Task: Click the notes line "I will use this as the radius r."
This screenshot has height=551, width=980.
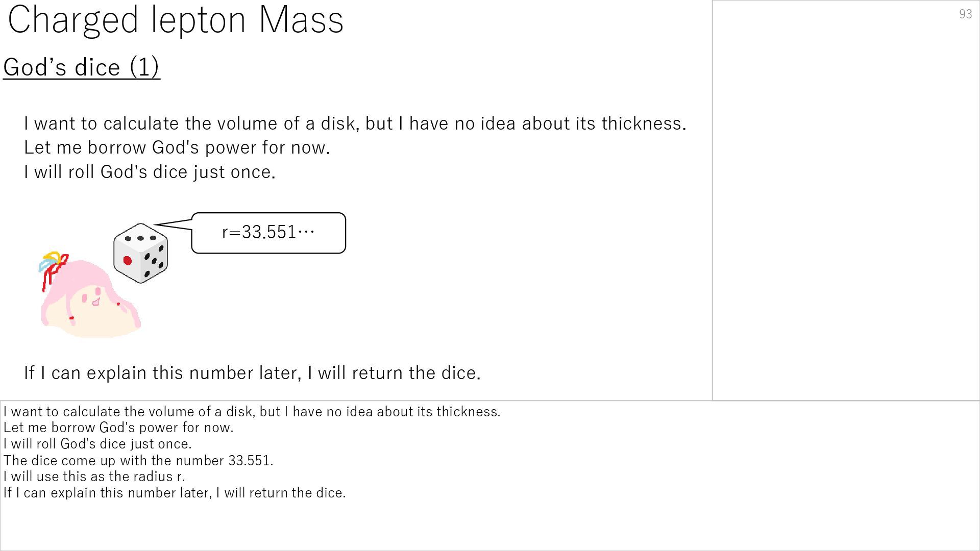Action: point(94,477)
